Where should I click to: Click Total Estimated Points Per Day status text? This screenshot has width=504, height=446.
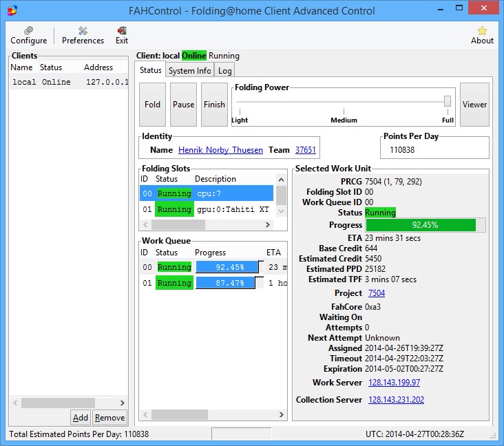[x=79, y=434]
